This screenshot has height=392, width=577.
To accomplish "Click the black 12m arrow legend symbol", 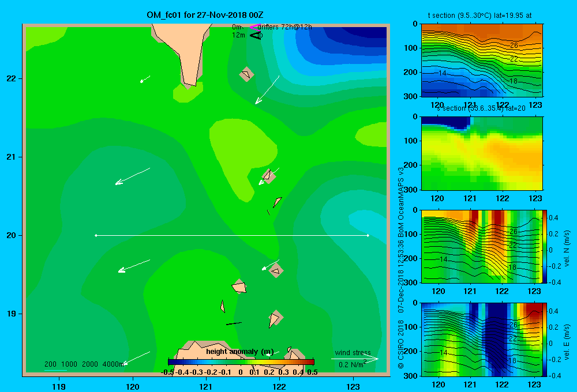I will click(x=255, y=35).
